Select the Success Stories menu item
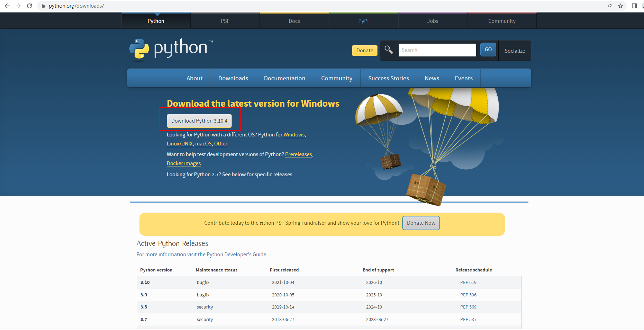The image size is (644, 330). pyautogui.click(x=388, y=78)
